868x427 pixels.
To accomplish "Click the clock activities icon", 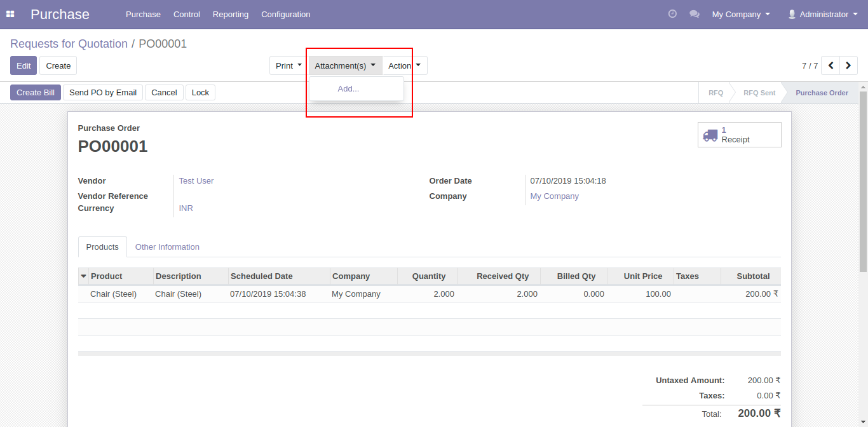I will (x=672, y=14).
